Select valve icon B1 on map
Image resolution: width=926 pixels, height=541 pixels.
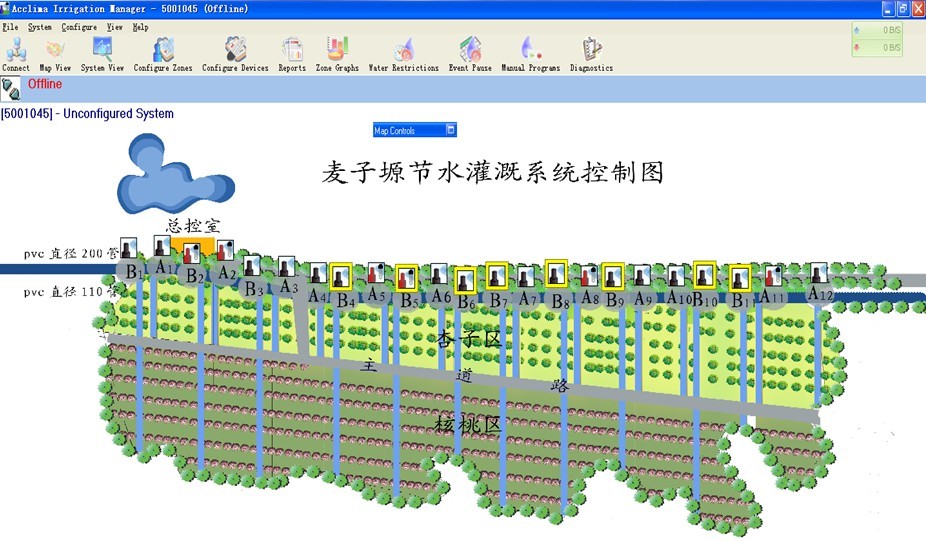(x=129, y=248)
